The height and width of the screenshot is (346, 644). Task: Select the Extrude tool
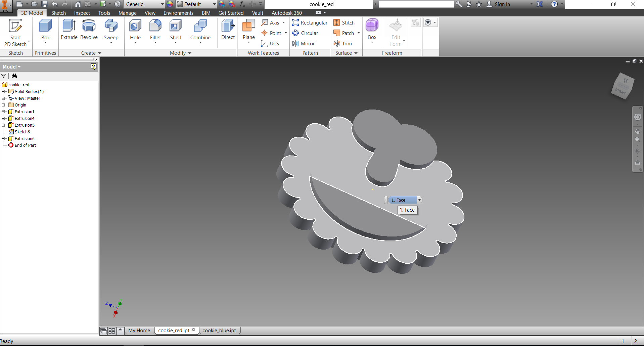point(69,30)
